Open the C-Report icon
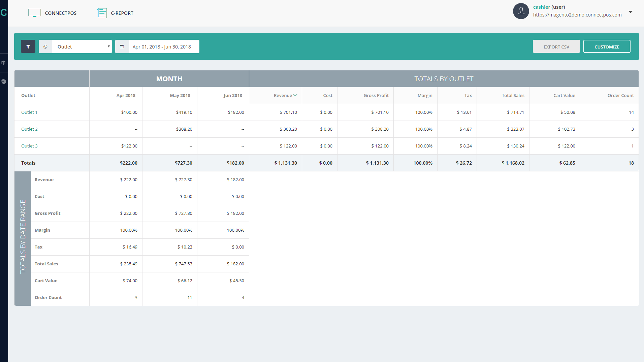 pos(102,12)
